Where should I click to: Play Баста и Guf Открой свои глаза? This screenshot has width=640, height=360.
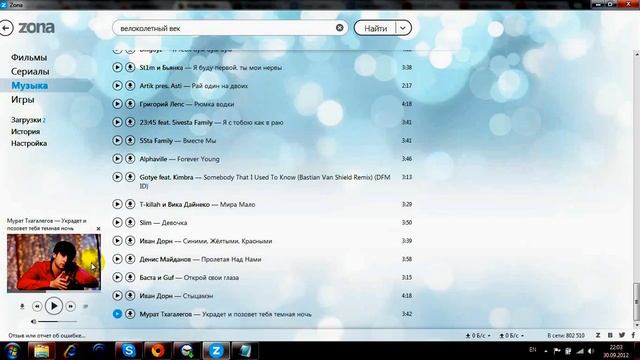coord(117,277)
